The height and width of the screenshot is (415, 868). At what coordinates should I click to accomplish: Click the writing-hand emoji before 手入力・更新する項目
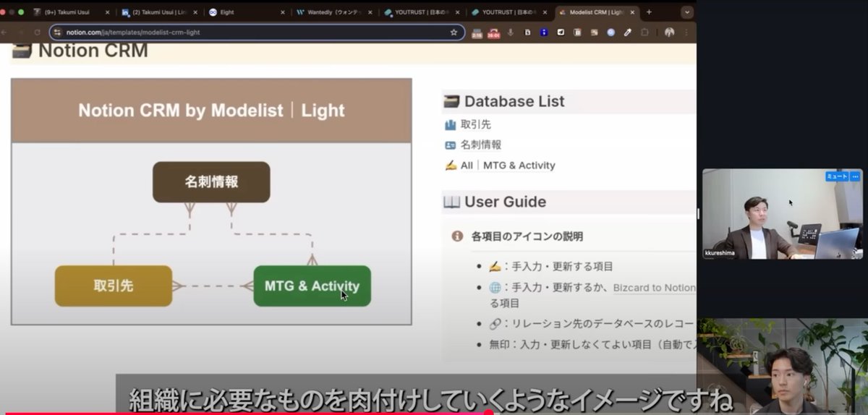pyautogui.click(x=495, y=266)
